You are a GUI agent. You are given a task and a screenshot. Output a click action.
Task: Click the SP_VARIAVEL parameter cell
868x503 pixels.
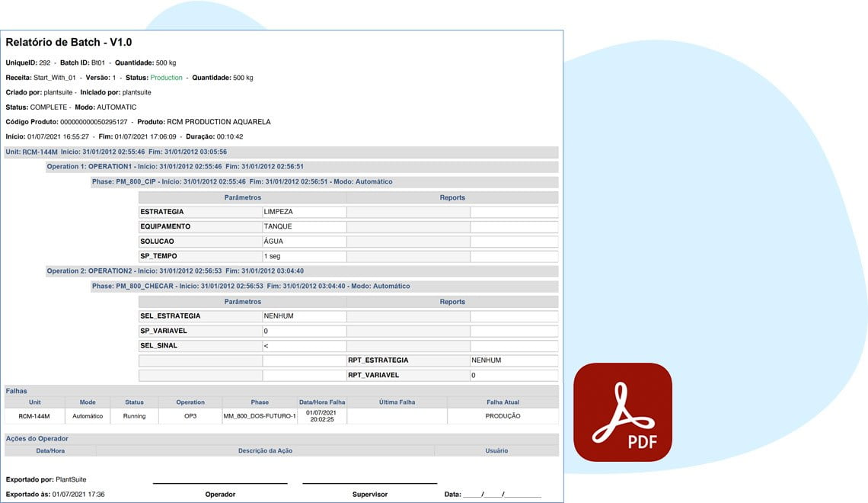pos(200,331)
